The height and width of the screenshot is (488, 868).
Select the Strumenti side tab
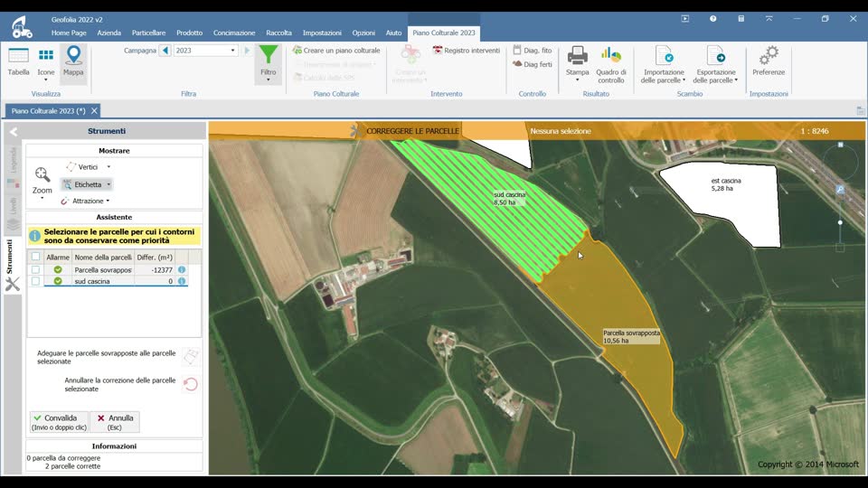point(12,265)
